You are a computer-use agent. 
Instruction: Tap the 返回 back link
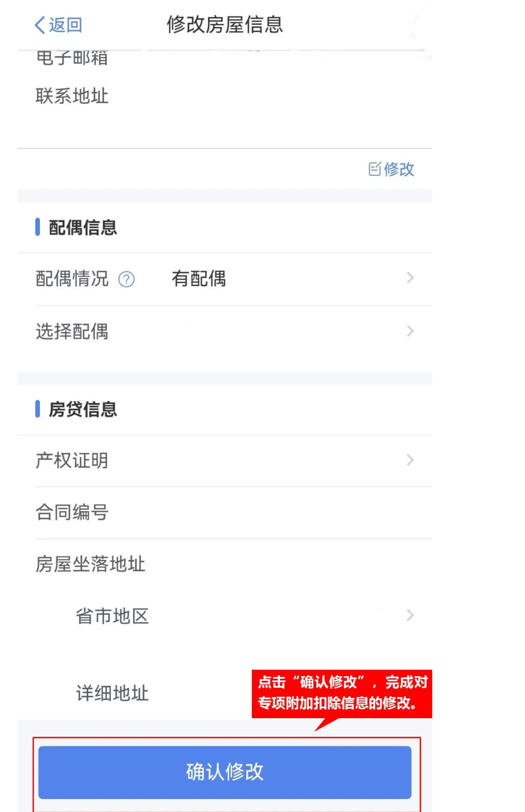pos(65,25)
